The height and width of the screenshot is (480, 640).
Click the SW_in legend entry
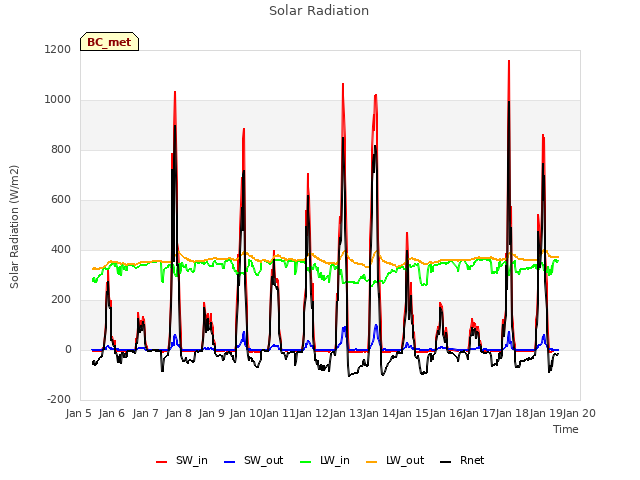point(182,460)
